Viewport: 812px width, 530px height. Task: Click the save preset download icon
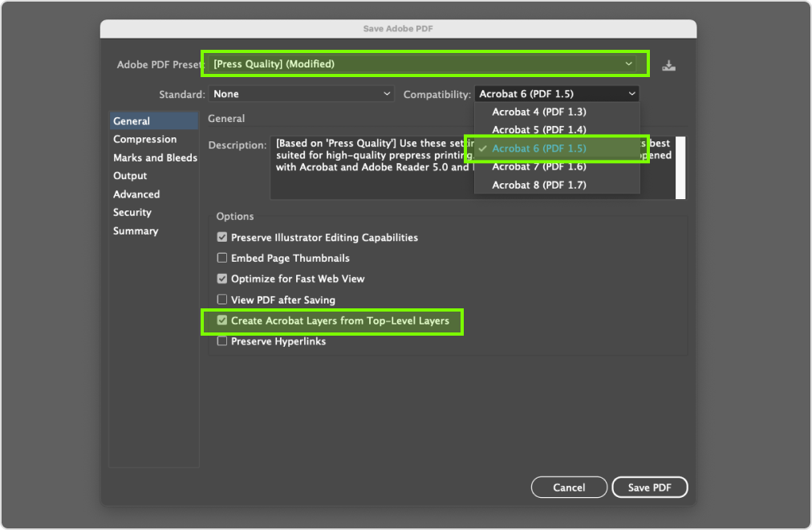pyautogui.click(x=668, y=65)
